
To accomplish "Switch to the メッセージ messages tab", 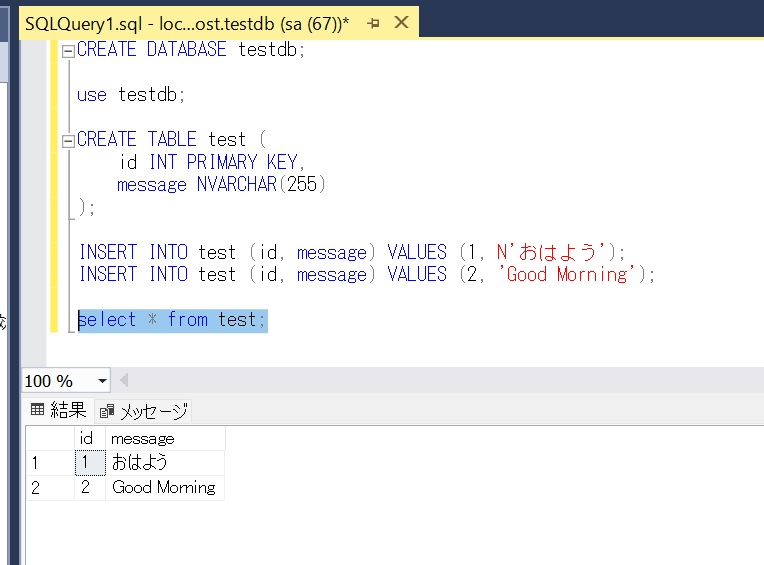I will [144, 412].
